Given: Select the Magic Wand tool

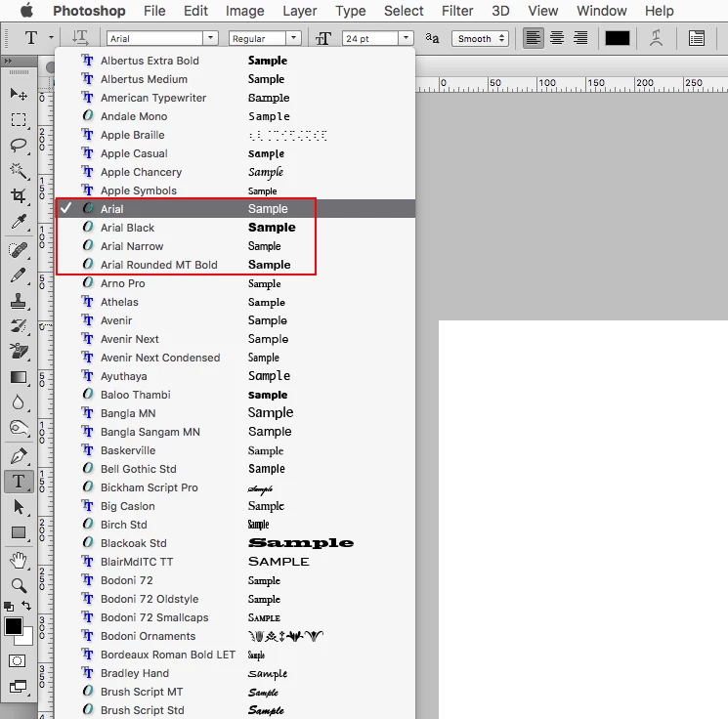Looking at the screenshot, I should coord(19,171).
